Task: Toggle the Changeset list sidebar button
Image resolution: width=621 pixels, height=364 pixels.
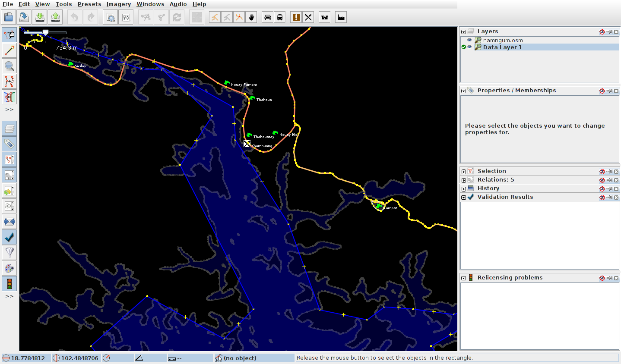Action: tap(10, 191)
